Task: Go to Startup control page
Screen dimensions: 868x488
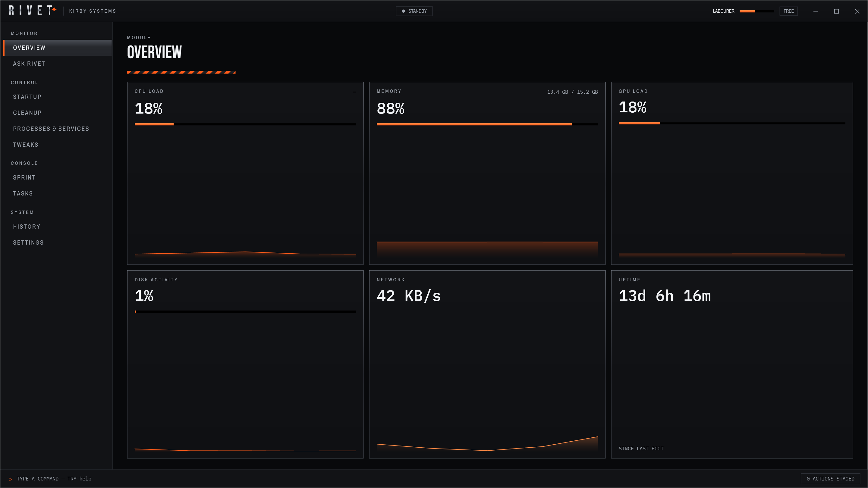Action: (x=58, y=97)
